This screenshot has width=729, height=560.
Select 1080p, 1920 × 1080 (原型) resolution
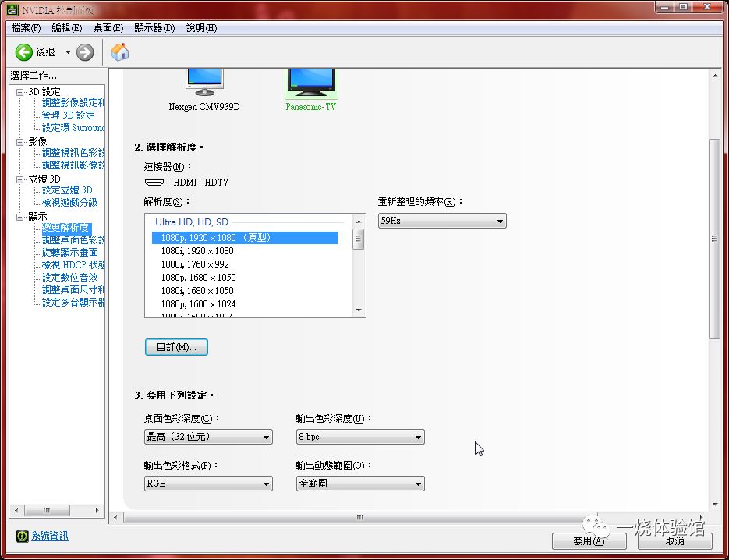click(x=245, y=238)
